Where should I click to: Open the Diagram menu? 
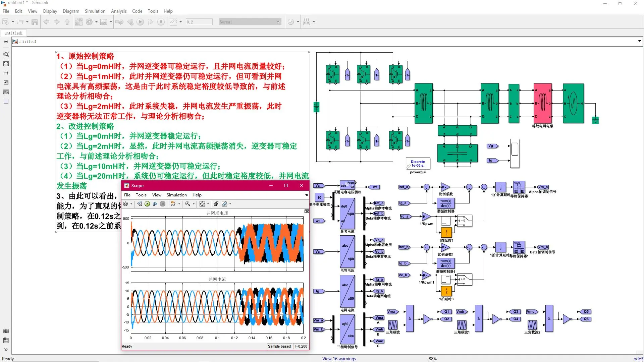(x=71, y=11)
